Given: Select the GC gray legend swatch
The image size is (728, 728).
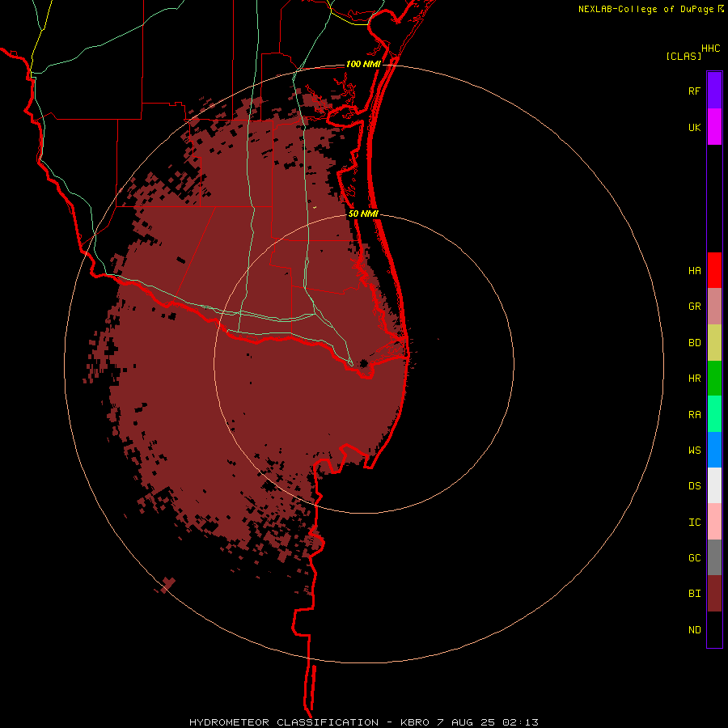Looking at the screenshot, I should [714, 557].
